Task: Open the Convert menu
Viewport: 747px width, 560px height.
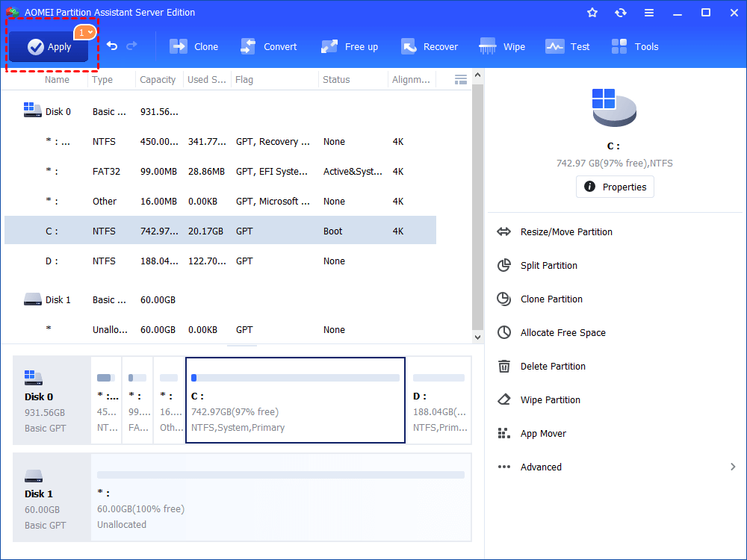Action: [269, 46]
